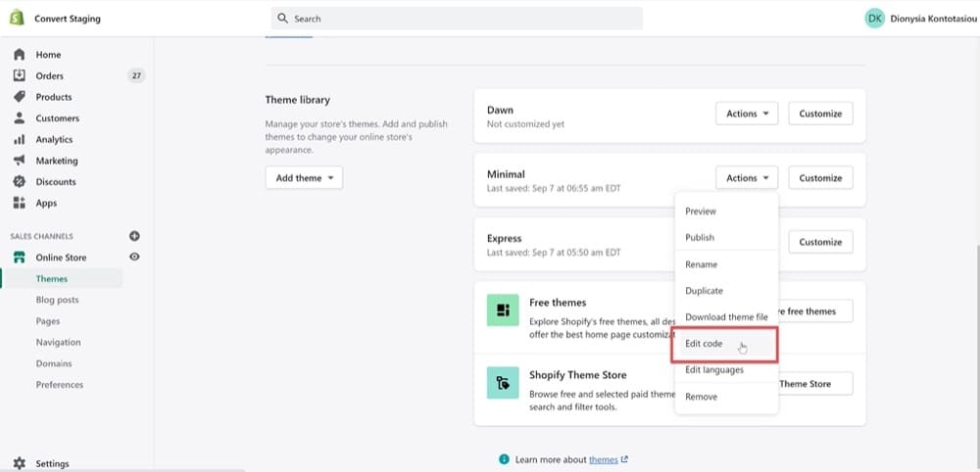The image size is (980, 472).
Task: Go to Products using the tag icon
Action: 19,97
